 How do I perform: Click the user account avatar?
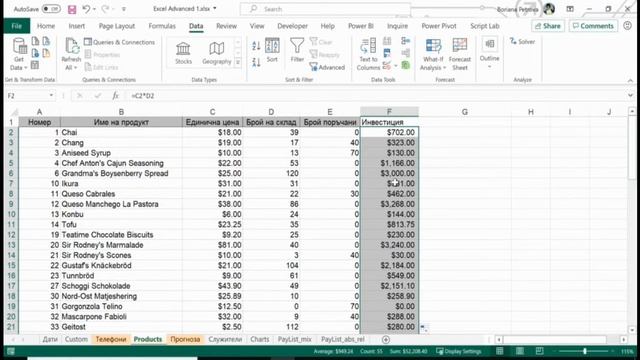click(549, 9)
